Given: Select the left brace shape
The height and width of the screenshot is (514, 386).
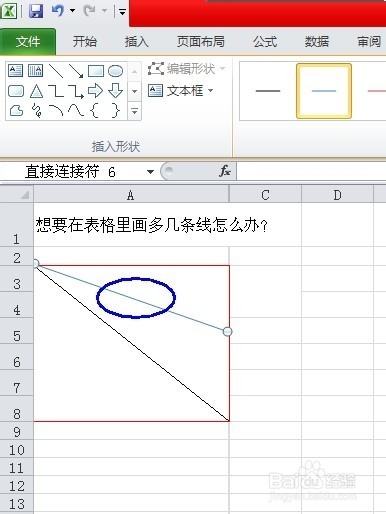Looking at the screenshot, I should (x=95, y=110).
